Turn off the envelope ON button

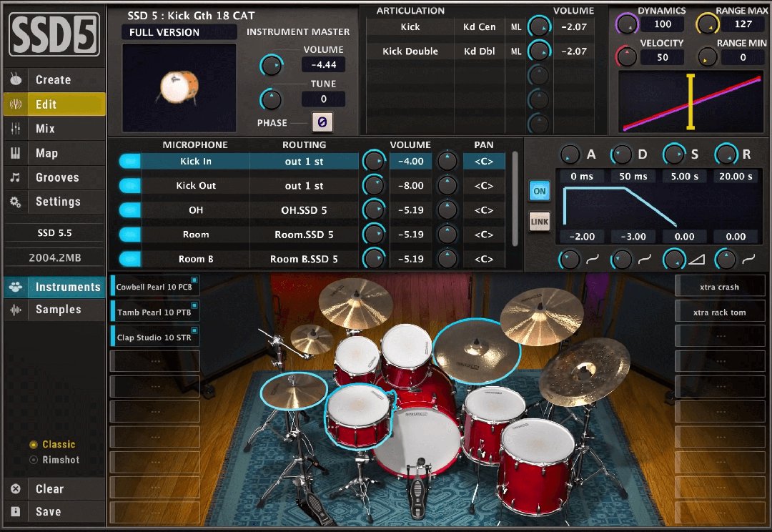coord(540,191)
